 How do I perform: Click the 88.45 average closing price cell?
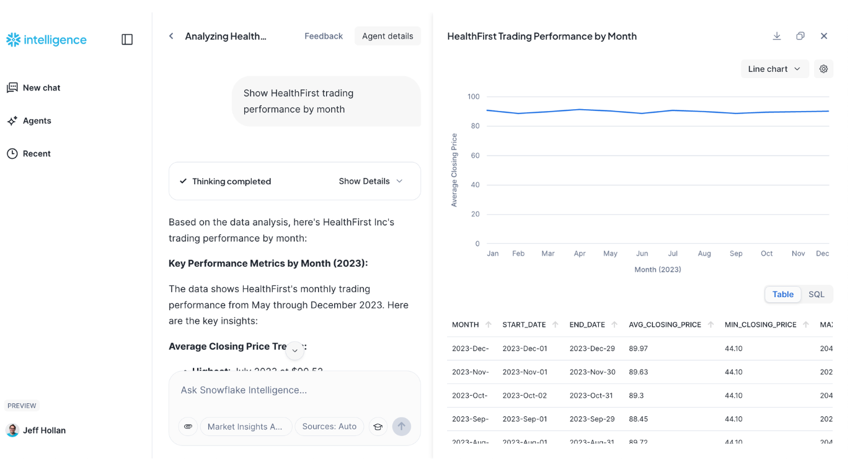pos(639,419)
